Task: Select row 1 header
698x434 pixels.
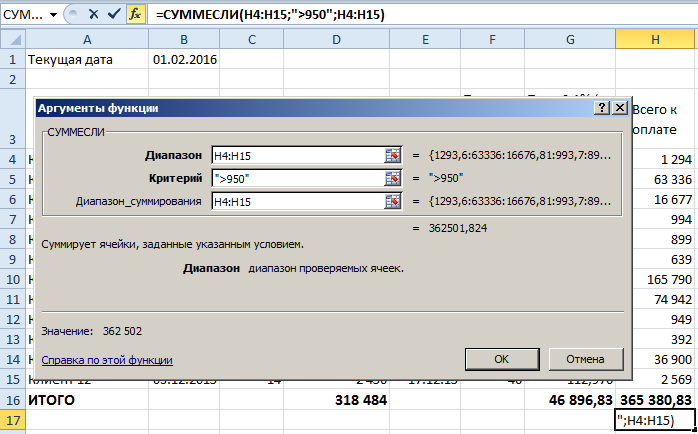Action: point(12,60)
